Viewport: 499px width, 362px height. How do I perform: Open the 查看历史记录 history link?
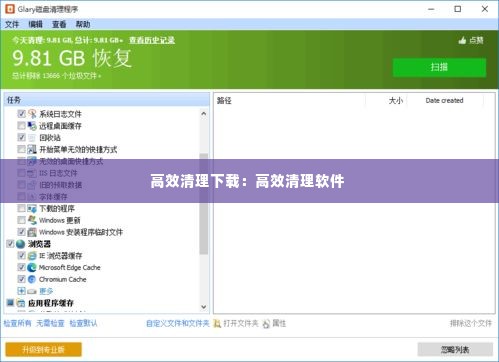tap(152, 40)
